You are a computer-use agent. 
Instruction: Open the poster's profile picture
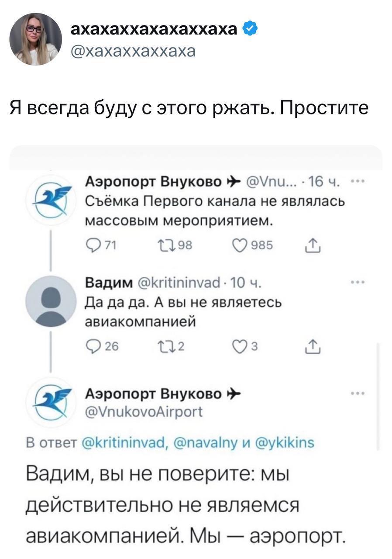[35, 38]
